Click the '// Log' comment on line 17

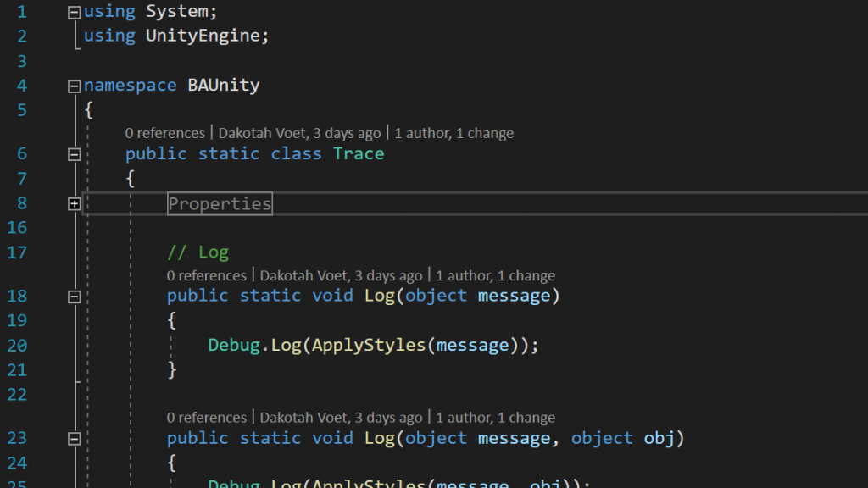(x=198, y=252)
